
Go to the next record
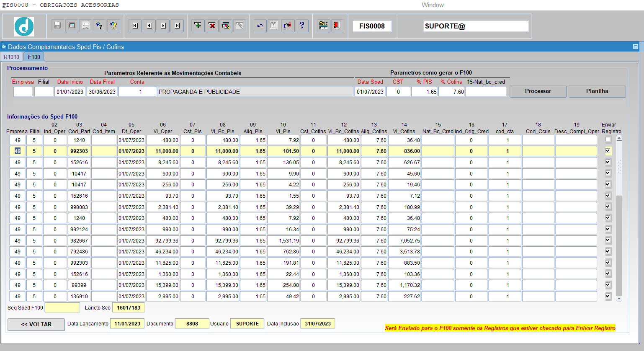[x=163, y=26]
